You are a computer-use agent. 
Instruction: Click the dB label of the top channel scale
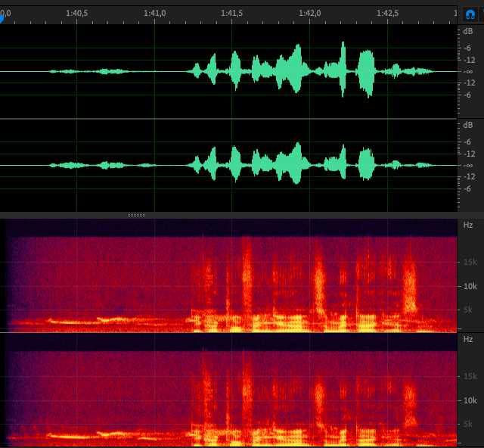coord(468,33)
